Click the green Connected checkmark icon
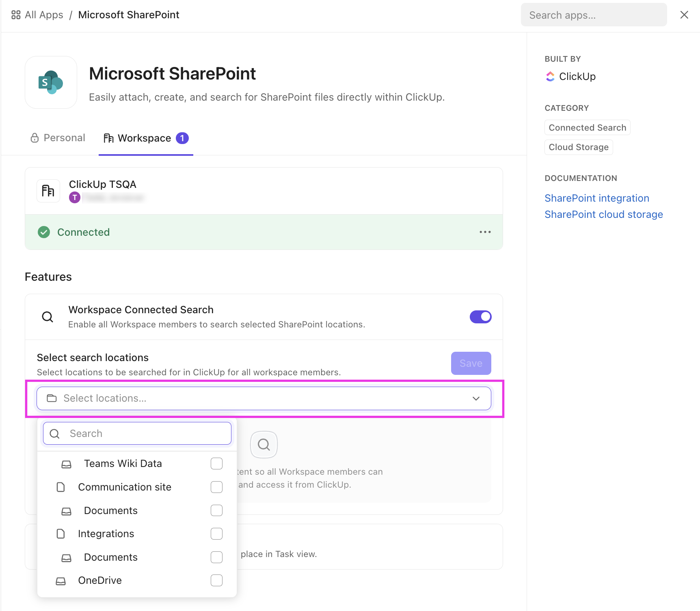 [44, 232]
